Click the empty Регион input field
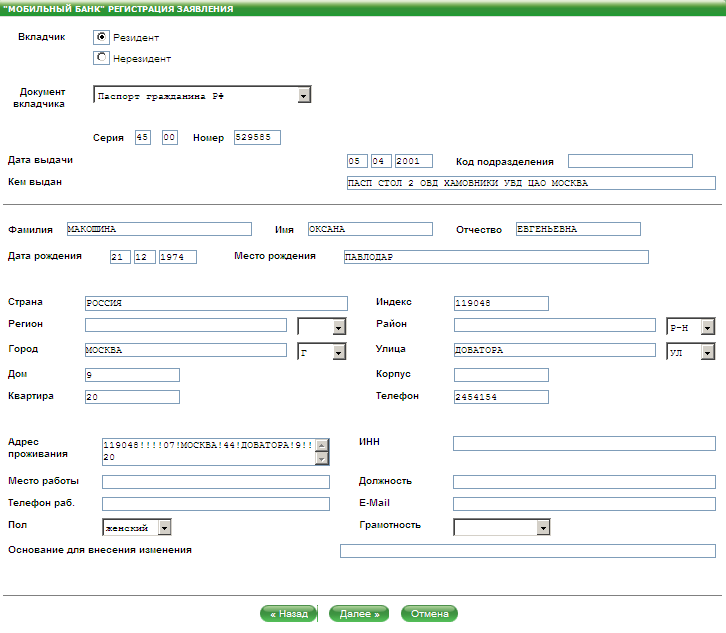The width and height of the screenshot is (726, 633). [x=186, y=325]
